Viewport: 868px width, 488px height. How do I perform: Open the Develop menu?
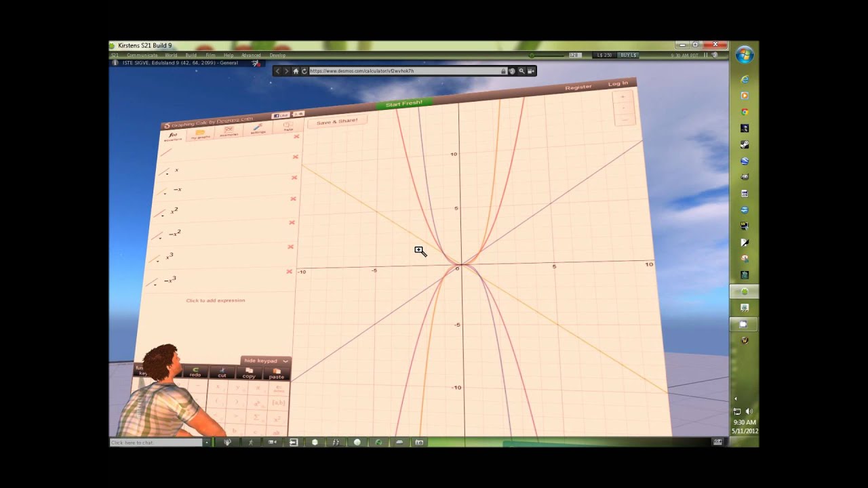[278, 55]
